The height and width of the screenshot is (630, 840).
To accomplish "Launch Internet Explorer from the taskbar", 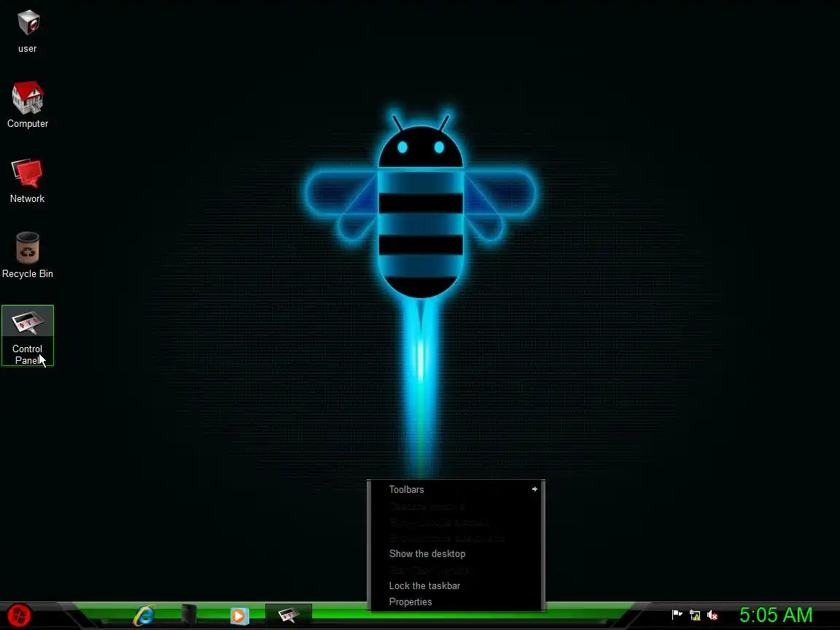I will click(144, 615).
